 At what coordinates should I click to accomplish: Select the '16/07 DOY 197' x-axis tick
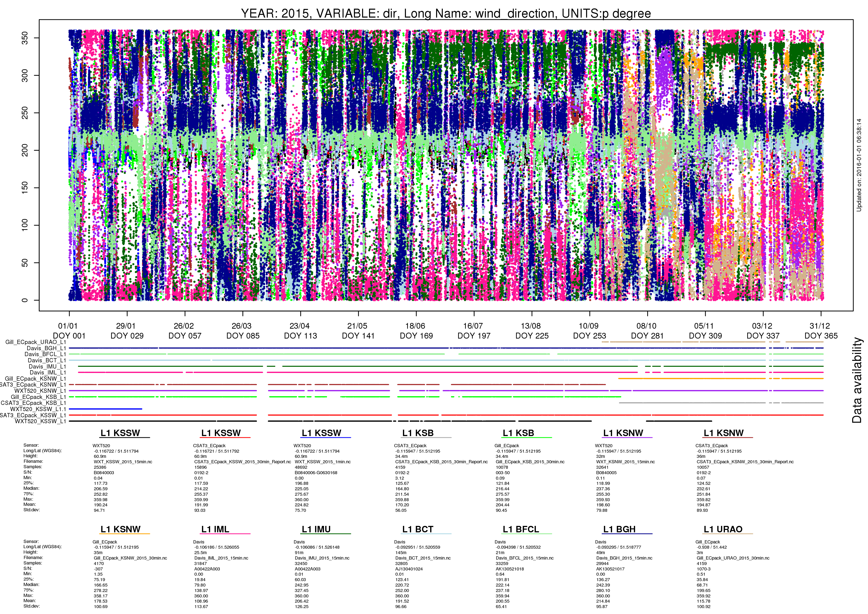(474, 331)
